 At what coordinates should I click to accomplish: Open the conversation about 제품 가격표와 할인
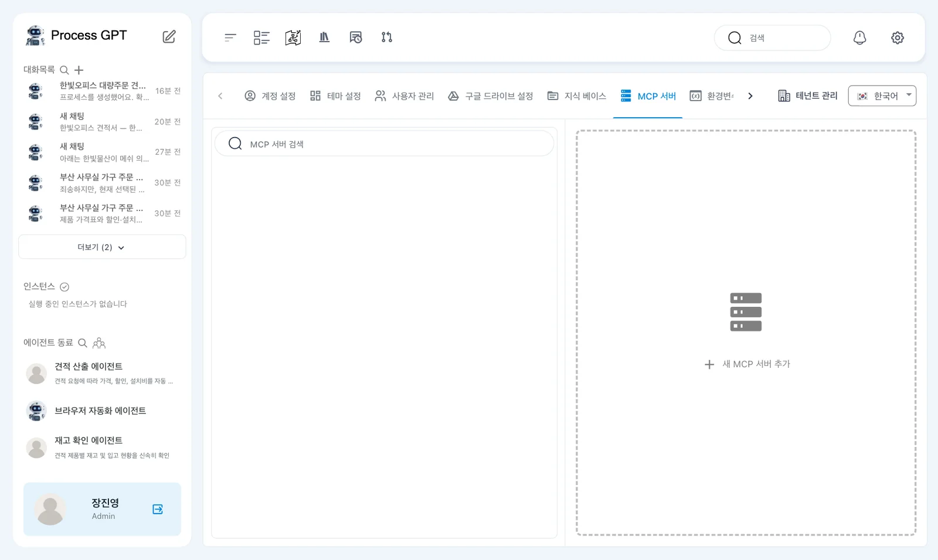click(x=102, y=213)
